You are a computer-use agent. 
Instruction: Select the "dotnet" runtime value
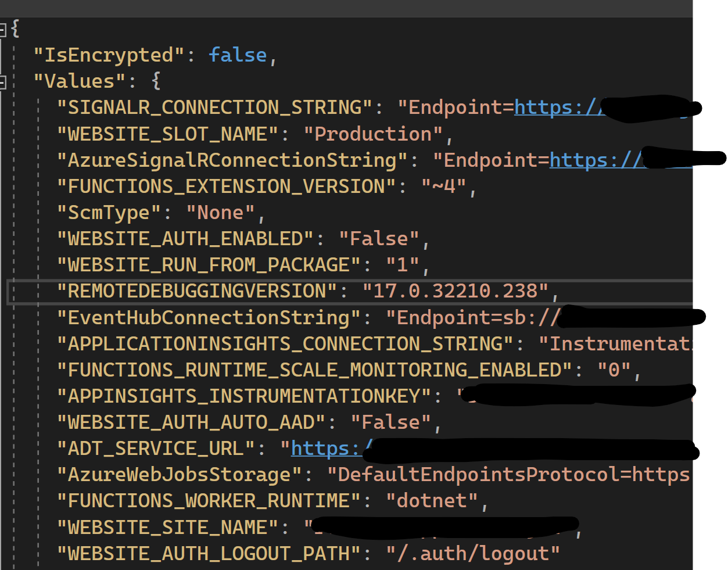tap(432, 501)
